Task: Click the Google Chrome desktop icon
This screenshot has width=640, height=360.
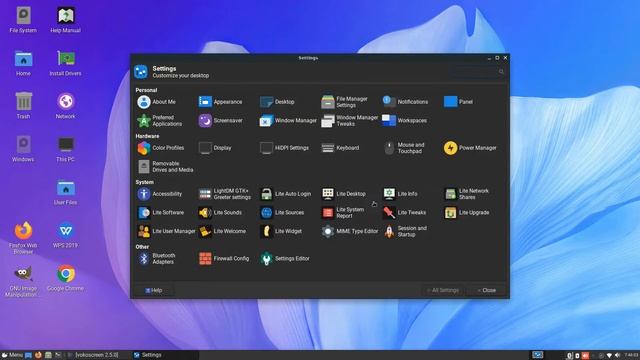Action: click(65, 278)
